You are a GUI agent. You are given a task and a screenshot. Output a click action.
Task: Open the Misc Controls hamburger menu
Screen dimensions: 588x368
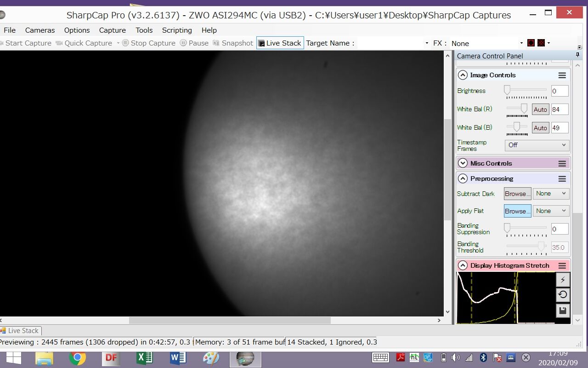click(562, 163)
